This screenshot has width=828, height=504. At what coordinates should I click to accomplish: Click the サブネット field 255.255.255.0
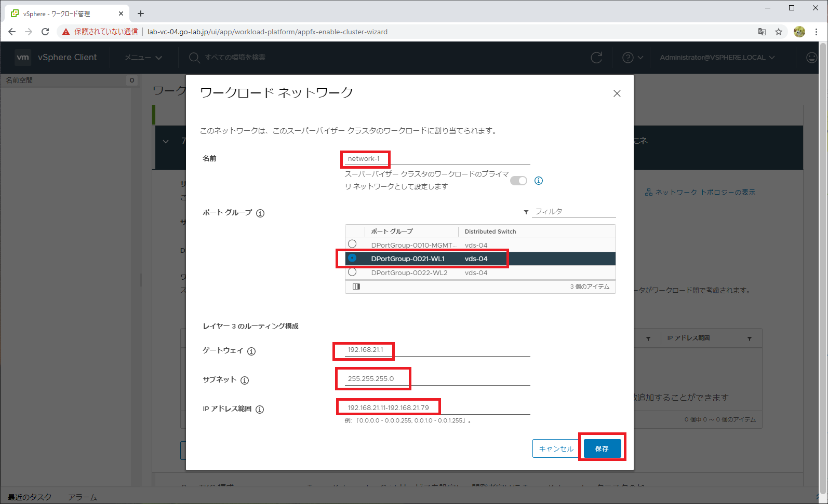pos(437,379)
